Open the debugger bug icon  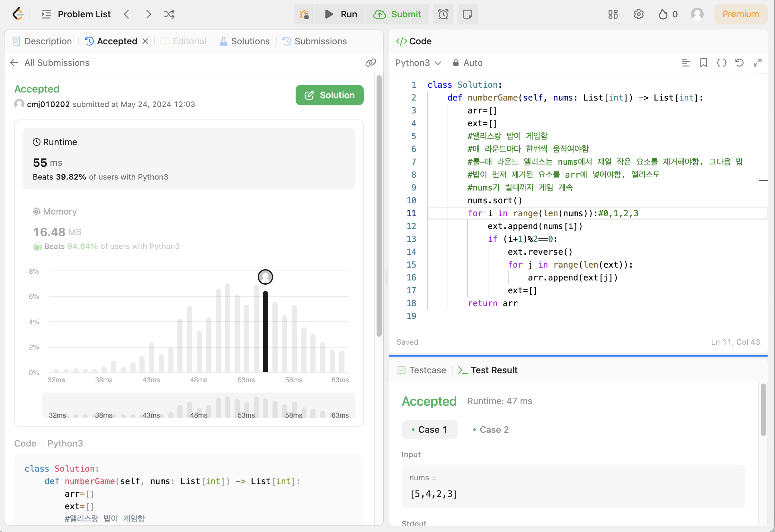point(304,14)
